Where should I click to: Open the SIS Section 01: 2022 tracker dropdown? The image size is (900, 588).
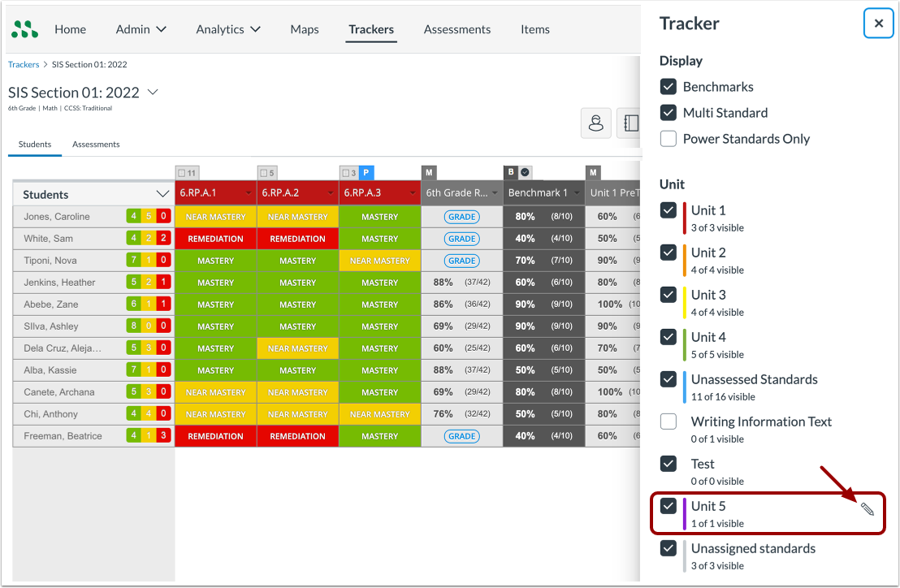pyautogui.click(x=153, y=92)
